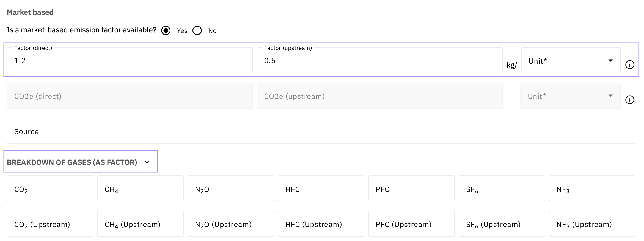This screenshot has width=644, height=241.
Task: Collapse Breakdown of Gases section chevron
Action: (147, 162)
